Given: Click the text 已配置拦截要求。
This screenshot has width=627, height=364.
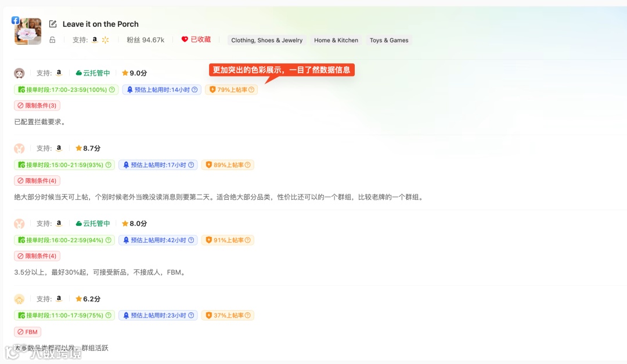Looking at the screenshot, I should [40, 122].
